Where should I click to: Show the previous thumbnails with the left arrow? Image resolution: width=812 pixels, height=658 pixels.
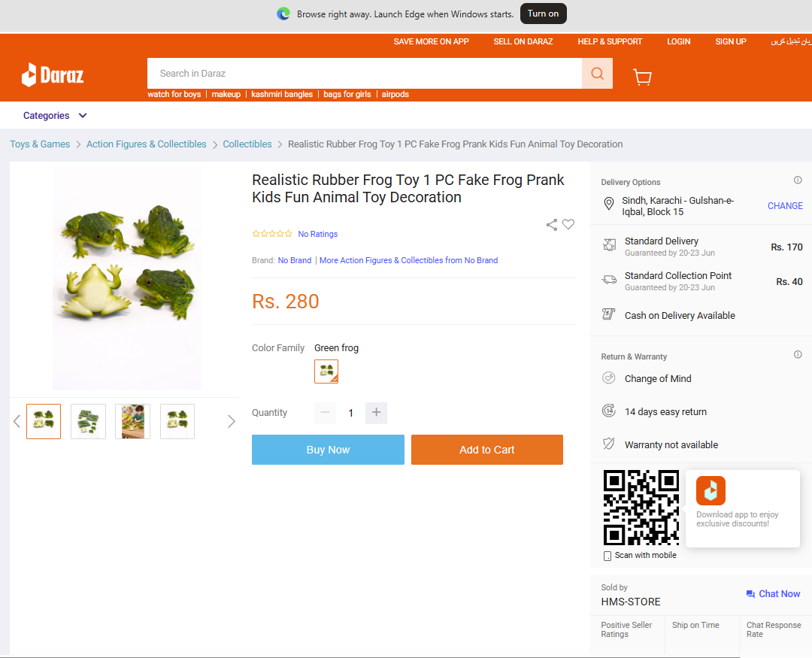coord(17,421)
